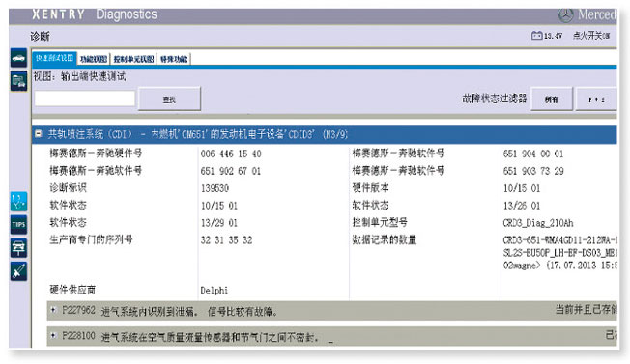Open the TIPS sidebar icon
Screen dimensions: 630x364
(x=18, y=225)
